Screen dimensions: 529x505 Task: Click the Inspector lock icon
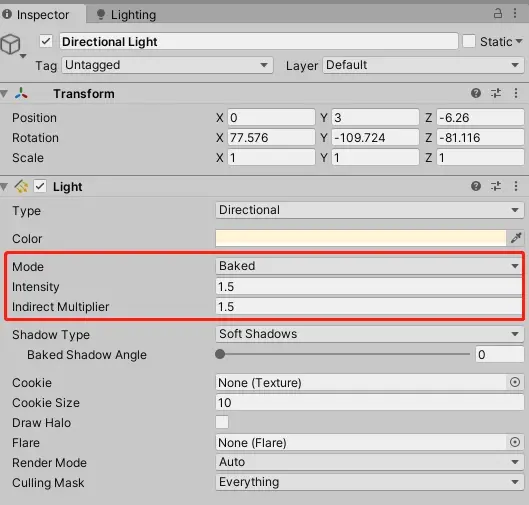[x=498, y=13]
